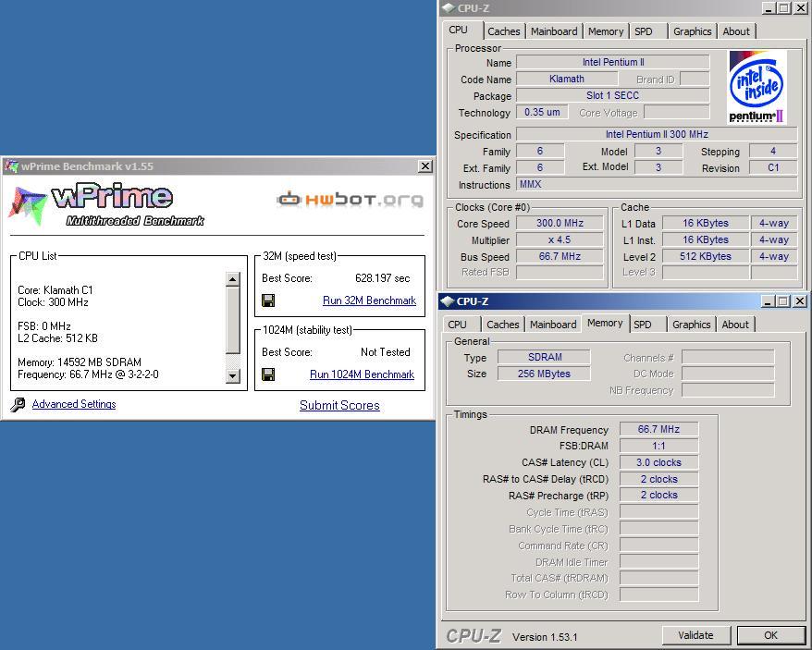Click the CPU List scrollbar thumb
This screenshot has height=650, width=812.
(x=233, y=319)
